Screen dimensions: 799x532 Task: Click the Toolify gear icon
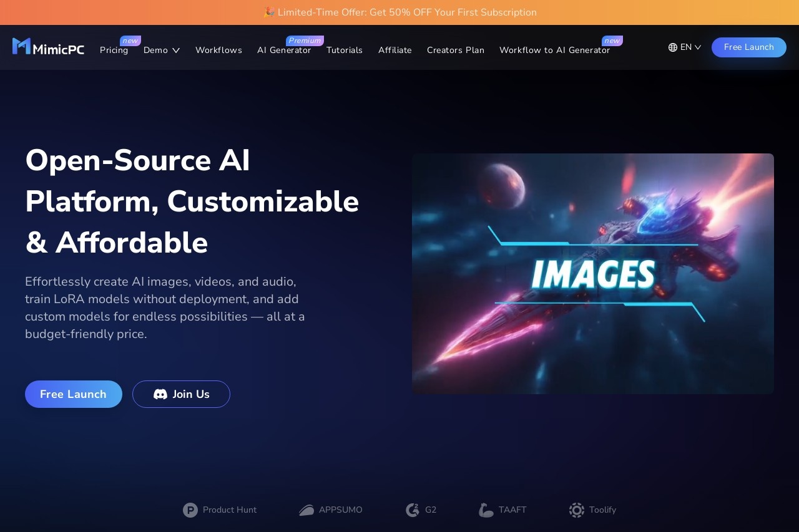[577, 510]
